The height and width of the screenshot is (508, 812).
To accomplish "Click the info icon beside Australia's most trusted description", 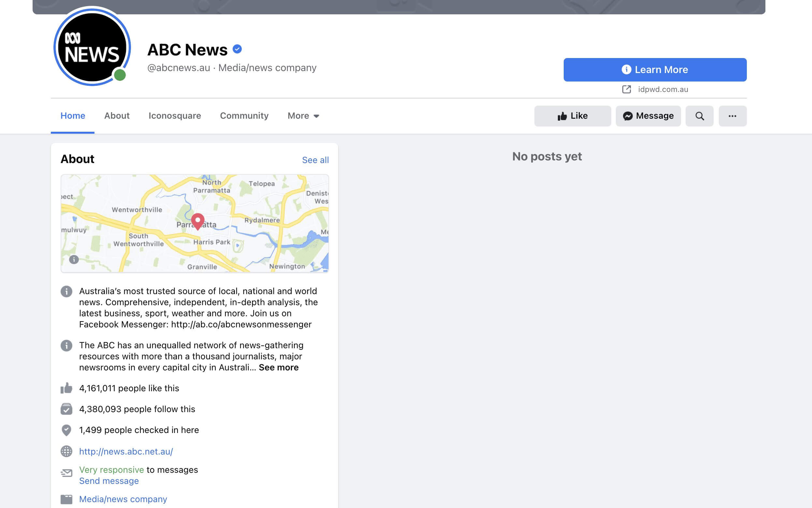I will coord(66,291).
